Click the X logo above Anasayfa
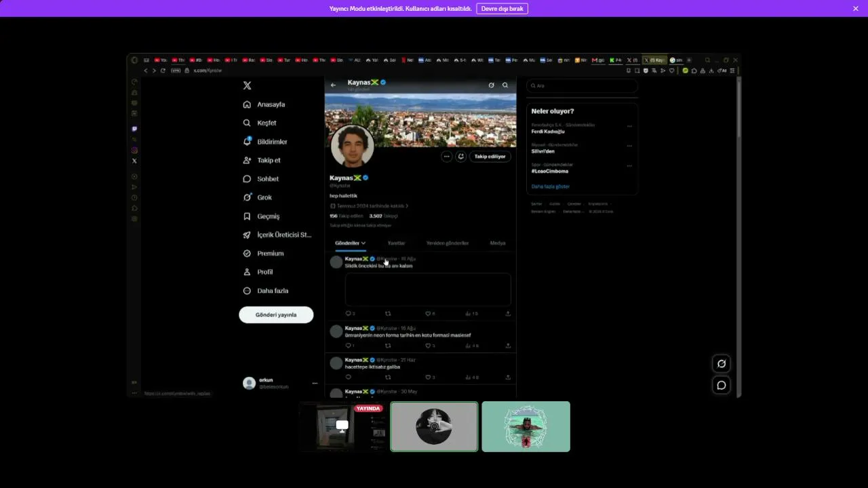This screenshot has height=488, width=868. 247,85
